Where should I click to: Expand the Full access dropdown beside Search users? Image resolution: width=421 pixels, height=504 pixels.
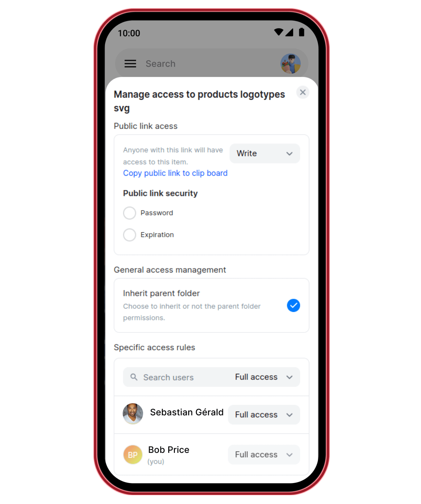click(264, 377)
